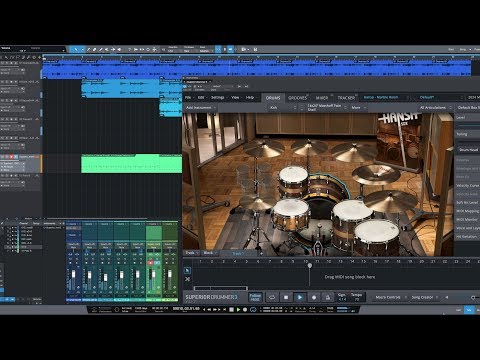The width and height of the screenshot is (480, 360).
Task: Open the Superior Drummer Settings menu
Action: click(x=217, y=98)
